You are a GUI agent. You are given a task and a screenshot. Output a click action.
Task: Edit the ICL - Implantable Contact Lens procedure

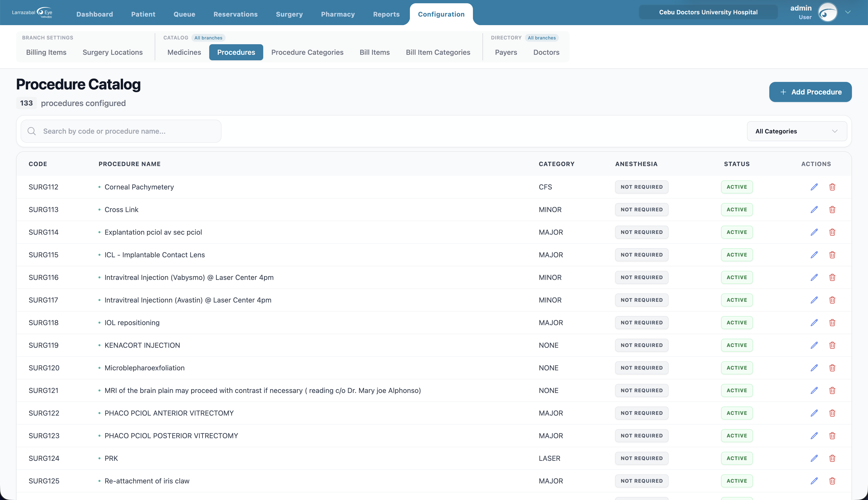tap(814, 255)
